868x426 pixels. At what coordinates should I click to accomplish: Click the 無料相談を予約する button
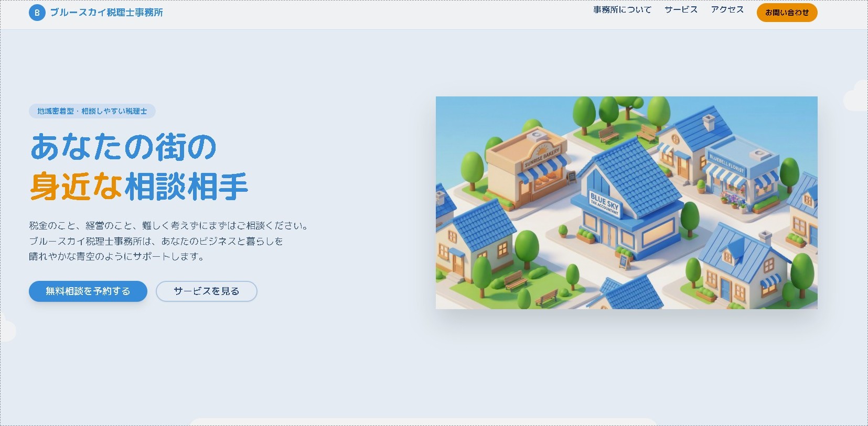(88, 291)
